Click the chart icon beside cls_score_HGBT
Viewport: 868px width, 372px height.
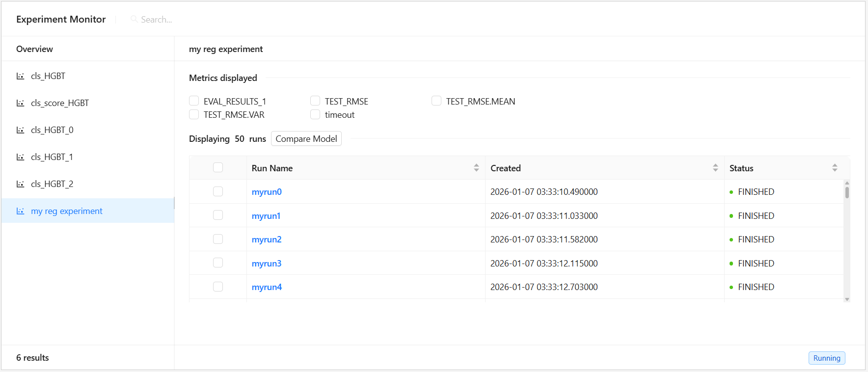(x=20, y=103)
